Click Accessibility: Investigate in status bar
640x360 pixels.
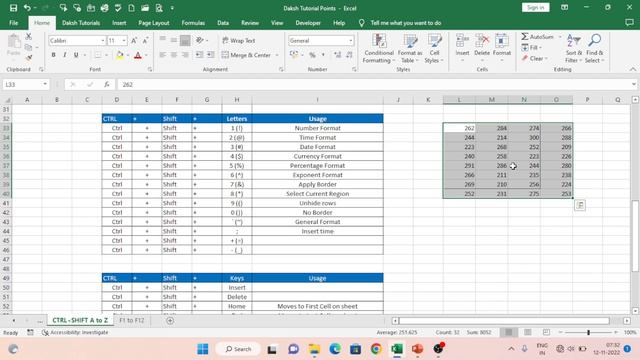point(76,333)
